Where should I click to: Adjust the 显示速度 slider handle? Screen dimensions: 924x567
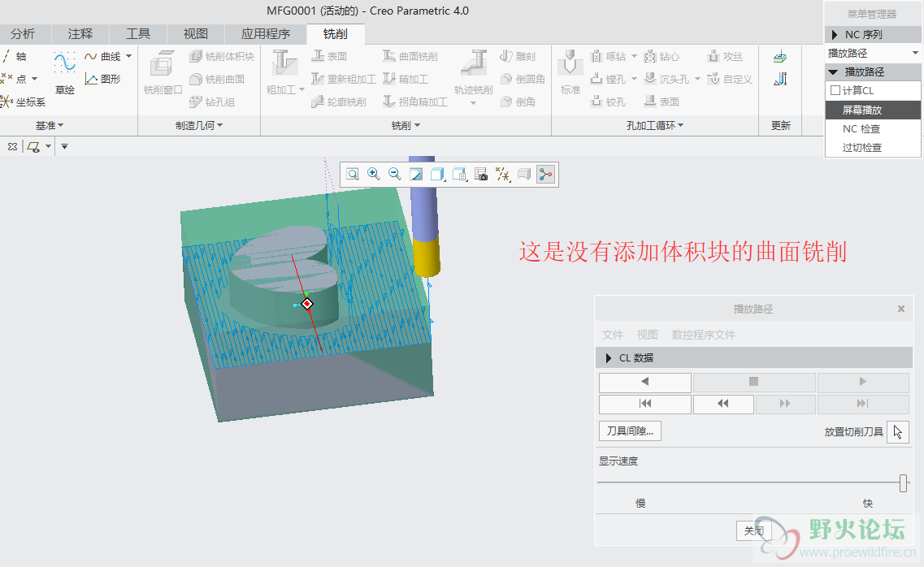pos(904,483)
